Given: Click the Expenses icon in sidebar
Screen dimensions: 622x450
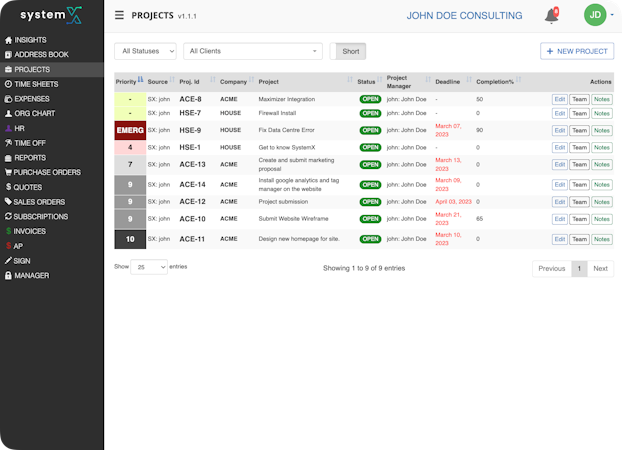Looking at the screenshot, I should pyautogui.click(x=8, y=99).
